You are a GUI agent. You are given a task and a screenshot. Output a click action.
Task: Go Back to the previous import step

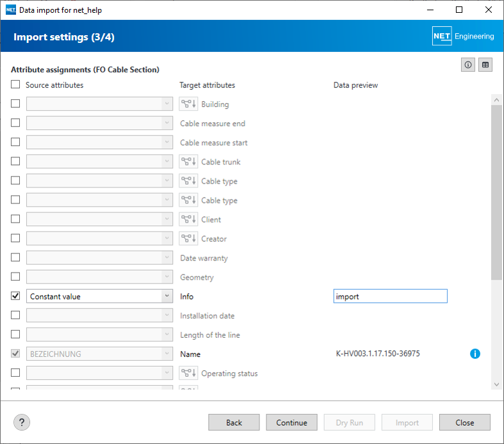[234, 422]
